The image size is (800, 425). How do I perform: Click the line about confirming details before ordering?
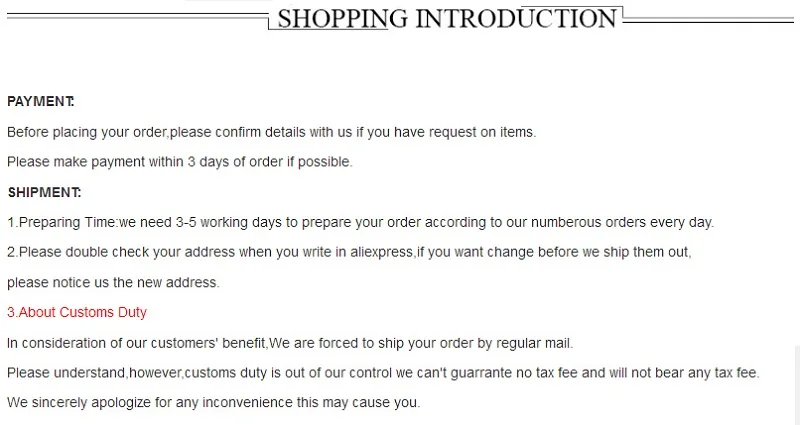tap(271, 132)
